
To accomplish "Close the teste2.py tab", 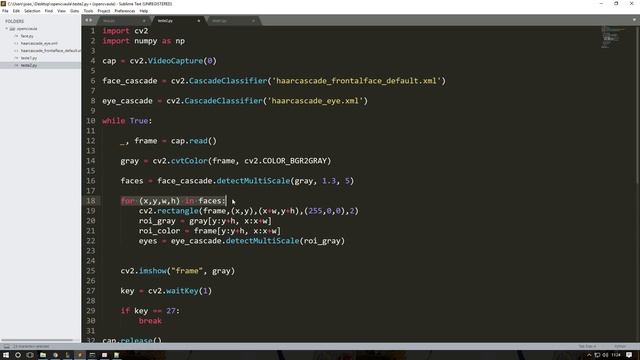I will pyautogui.click(x=199, y=20).
